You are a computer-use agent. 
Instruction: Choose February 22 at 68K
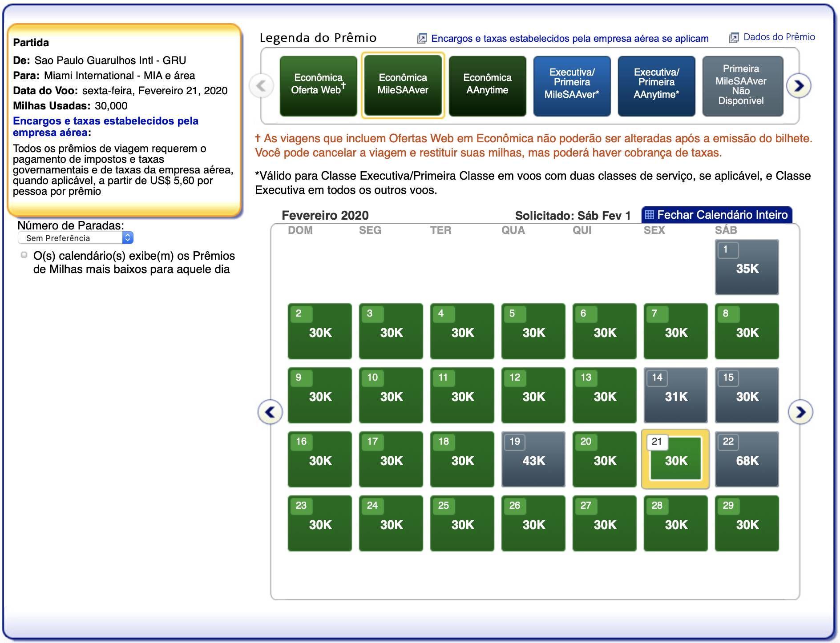pos(747,459)
